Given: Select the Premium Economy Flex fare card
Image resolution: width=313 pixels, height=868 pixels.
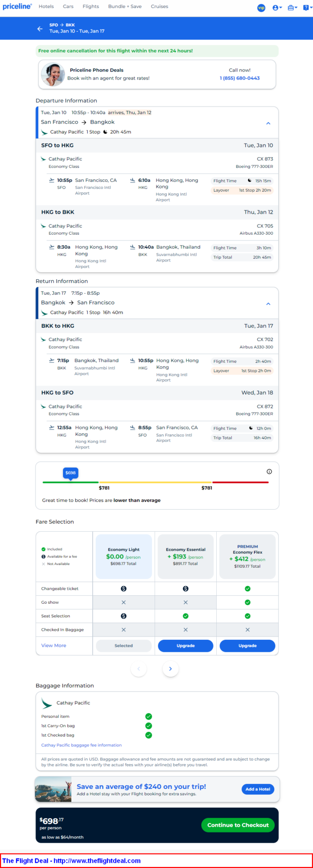Looking at the screenshot, I should click(248, 557).
